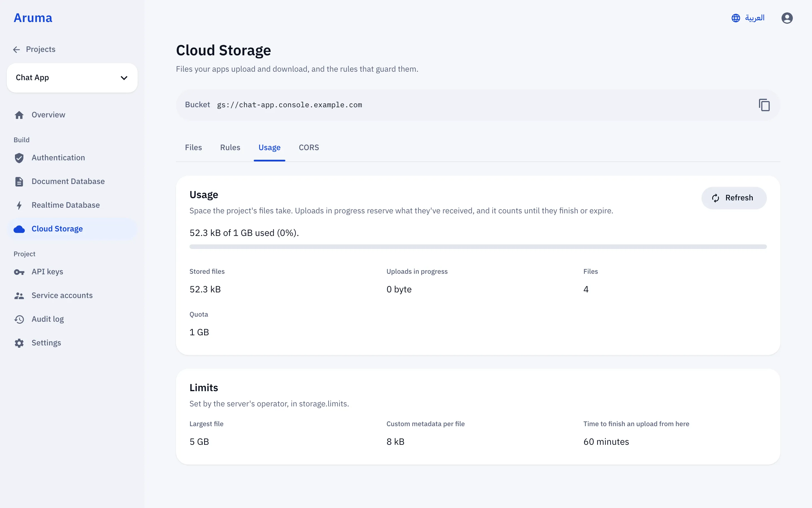This screenshot has width=812, height=508.
Task: Click the Stored files value 52.3 kB
Action: click(205, 289)
